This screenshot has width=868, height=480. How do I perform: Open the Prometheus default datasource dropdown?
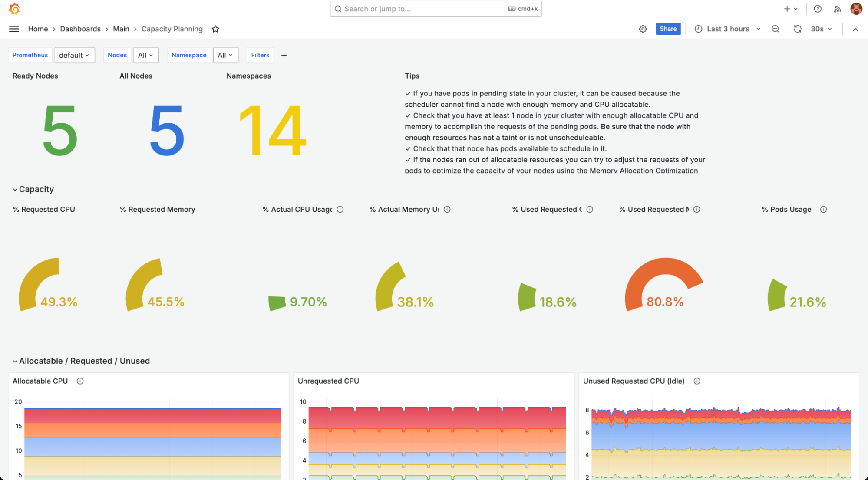click(74, 55)
